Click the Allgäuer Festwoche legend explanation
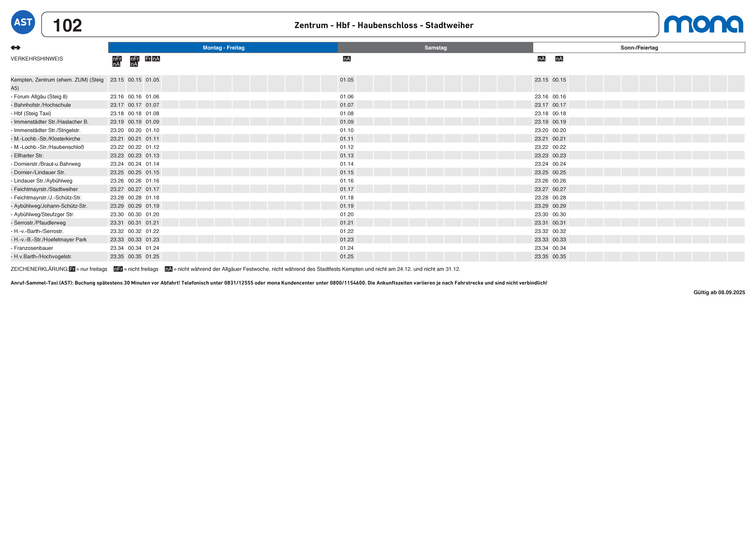Viewport: 756px width, 535px height. [319, 269]
